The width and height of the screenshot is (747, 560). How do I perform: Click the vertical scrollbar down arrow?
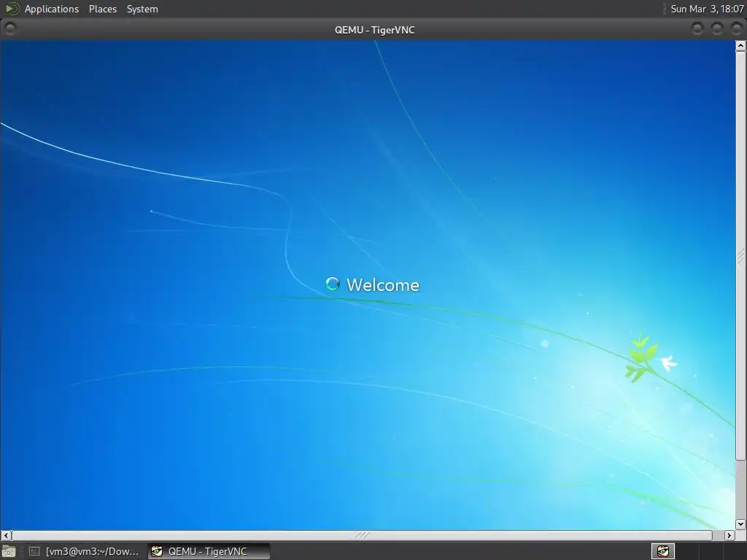click(740, 524)
